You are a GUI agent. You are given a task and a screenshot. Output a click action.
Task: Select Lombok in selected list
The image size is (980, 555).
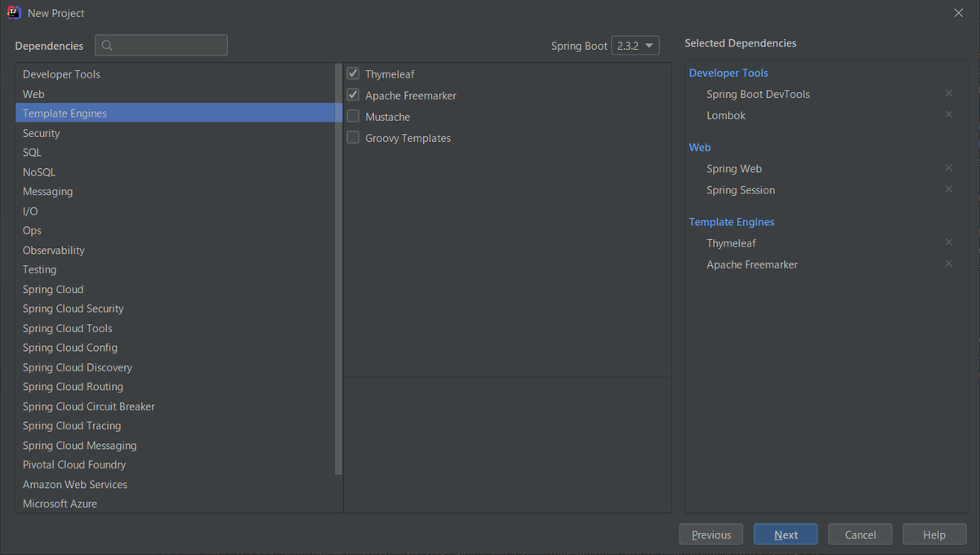(x=726, y=115)
